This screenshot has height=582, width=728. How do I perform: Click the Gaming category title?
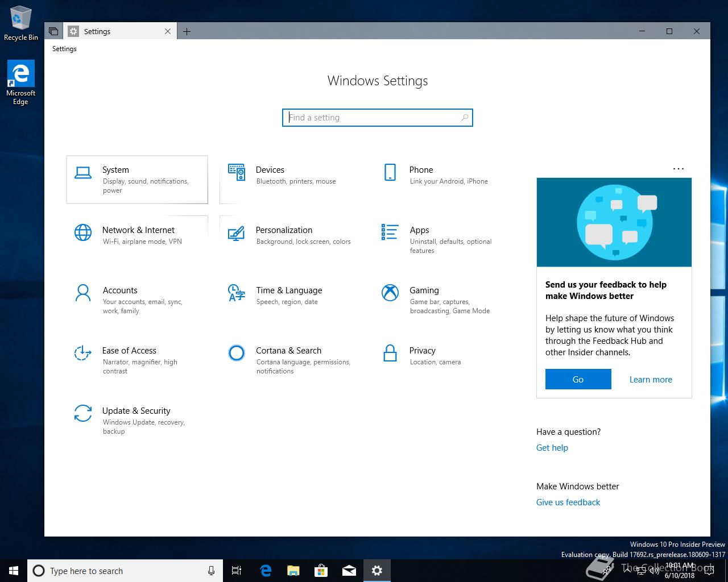click(424, 290)
